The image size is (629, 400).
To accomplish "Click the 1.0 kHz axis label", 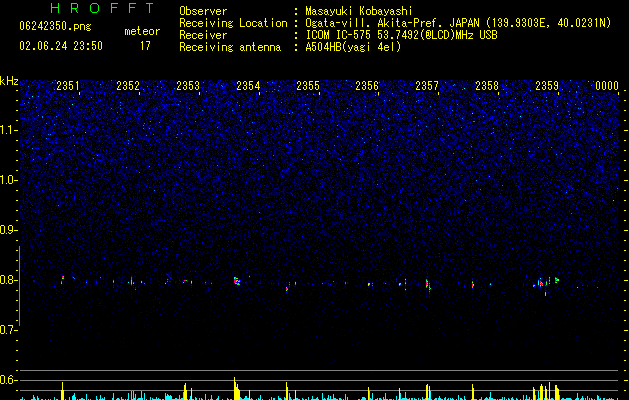I will click(9, 180).
